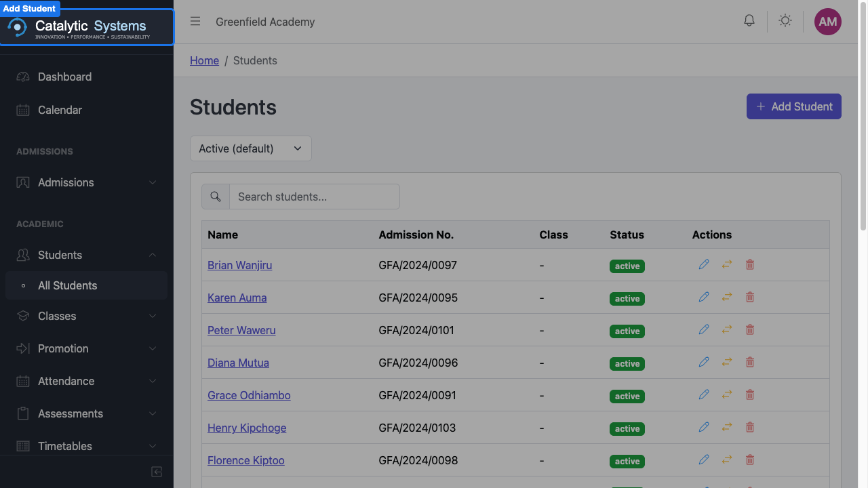The height and width of the screenshot is (488, 868).
Task: Select admission number GFA/2024/0097
Action: (x=418, y=265)
